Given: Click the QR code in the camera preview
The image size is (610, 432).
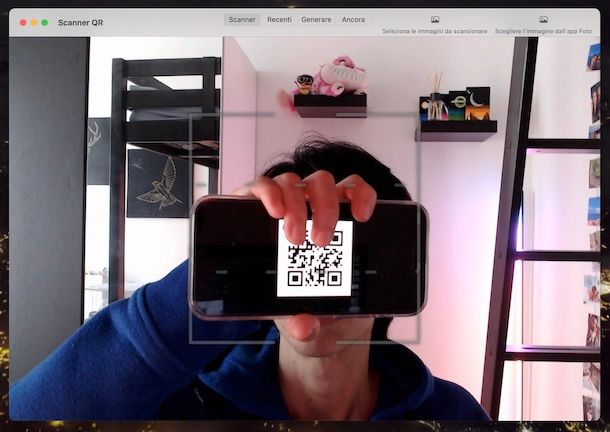Looking at the screenshot, I should [314, 258].
